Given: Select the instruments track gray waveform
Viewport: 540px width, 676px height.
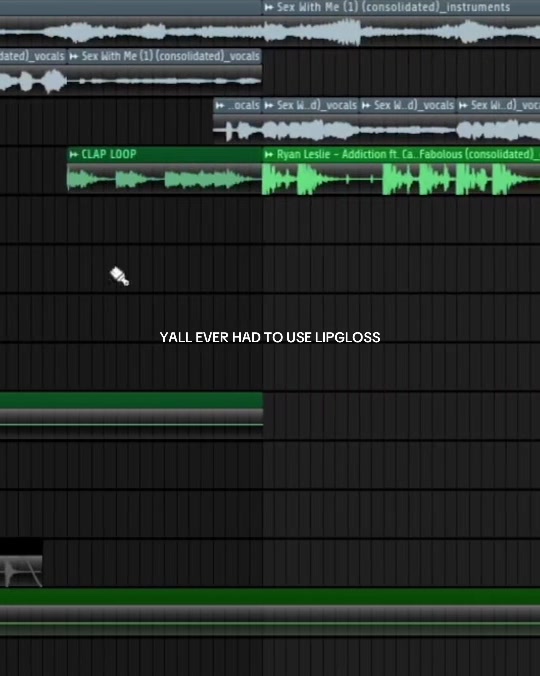Looking at the screenshot, I should [270, 32].
